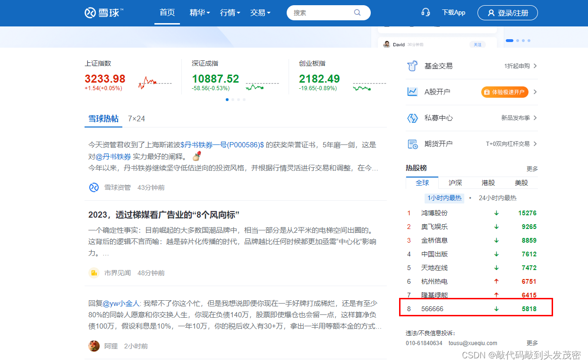This screenshot has width=588, height=364.
Task: Click the @yw小金人 mention
Action: 121,304
